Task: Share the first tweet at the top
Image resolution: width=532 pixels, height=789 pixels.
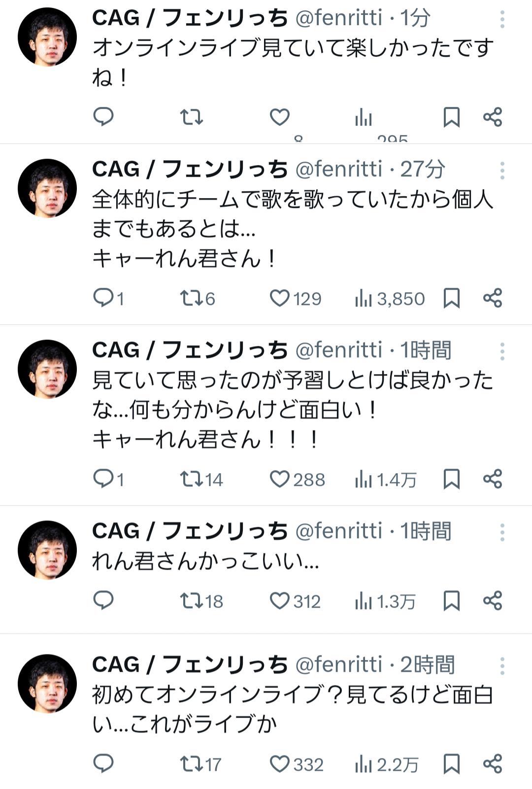Action: click(493, 117)
